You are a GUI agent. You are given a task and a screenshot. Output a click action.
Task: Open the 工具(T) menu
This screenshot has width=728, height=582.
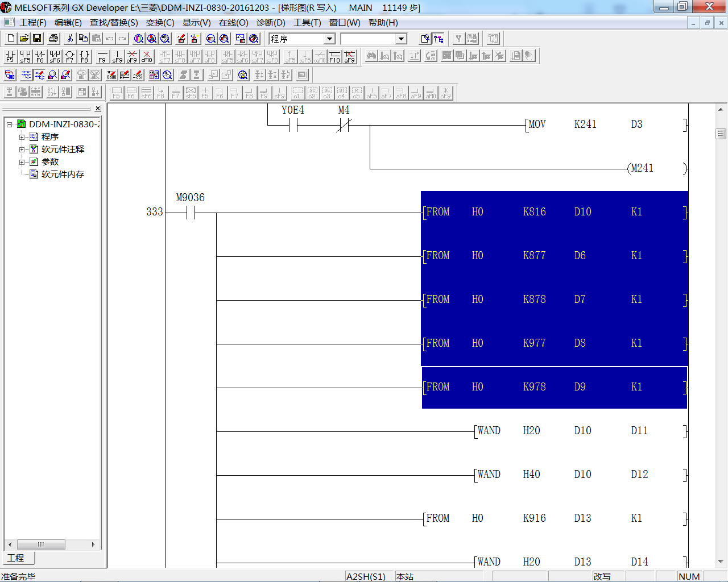coord(307,23)
